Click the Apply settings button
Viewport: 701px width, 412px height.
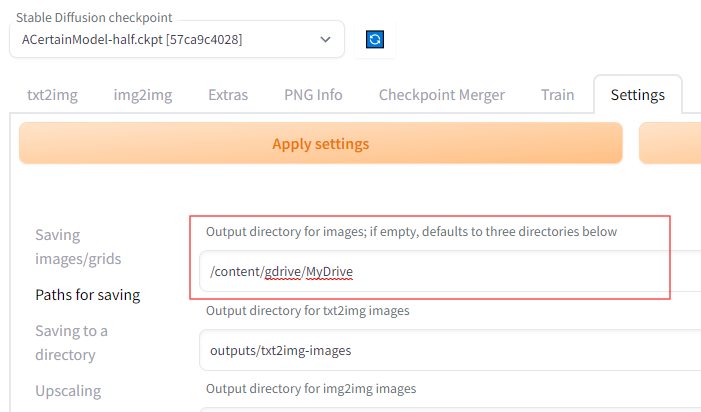[321, 143]
